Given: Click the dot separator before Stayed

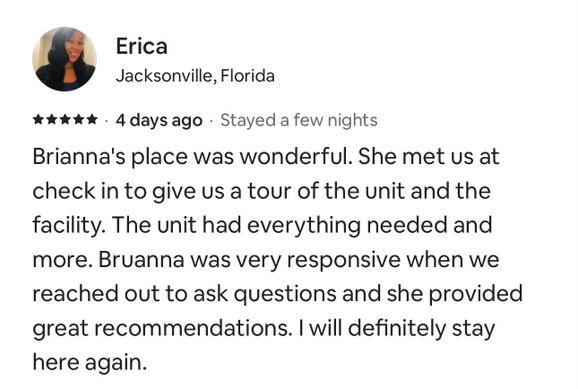Looking at the screenshot, I should 211,121.
